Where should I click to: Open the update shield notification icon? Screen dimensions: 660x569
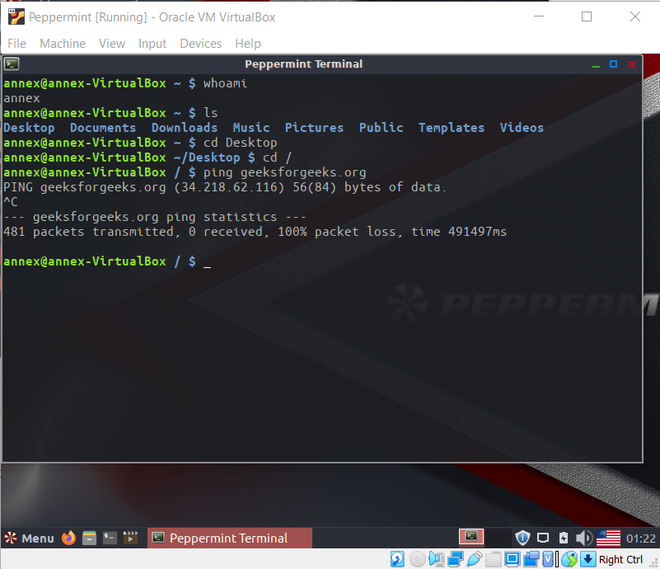point(522,538)
